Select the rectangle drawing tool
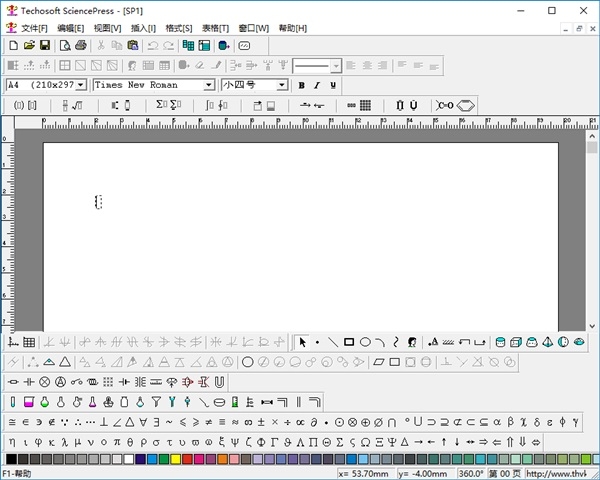 point(349,342)
